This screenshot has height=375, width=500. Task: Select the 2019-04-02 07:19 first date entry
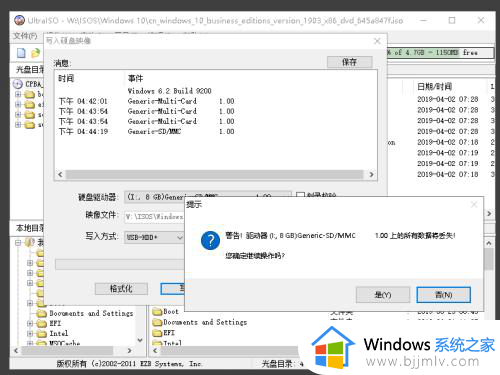[x=448, y=153]
